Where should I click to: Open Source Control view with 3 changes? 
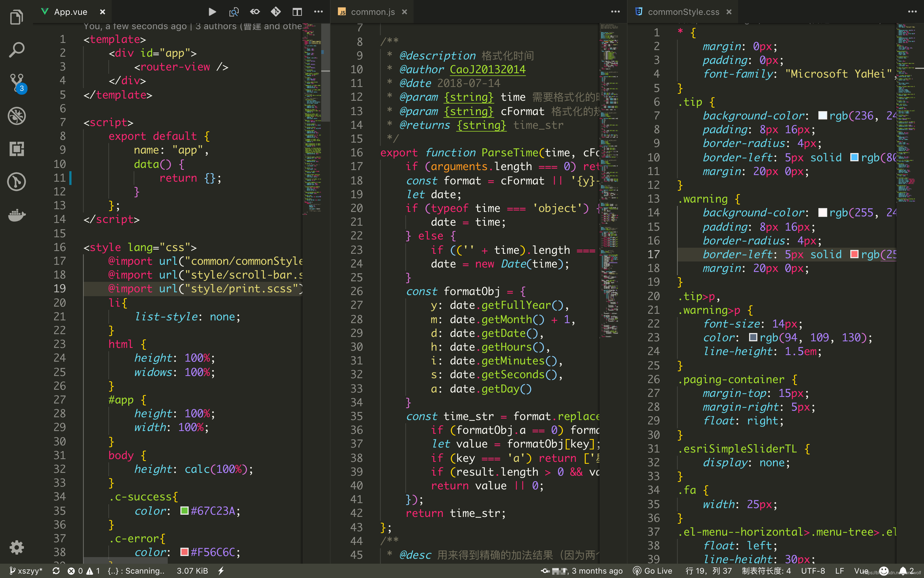coord(18,83)
